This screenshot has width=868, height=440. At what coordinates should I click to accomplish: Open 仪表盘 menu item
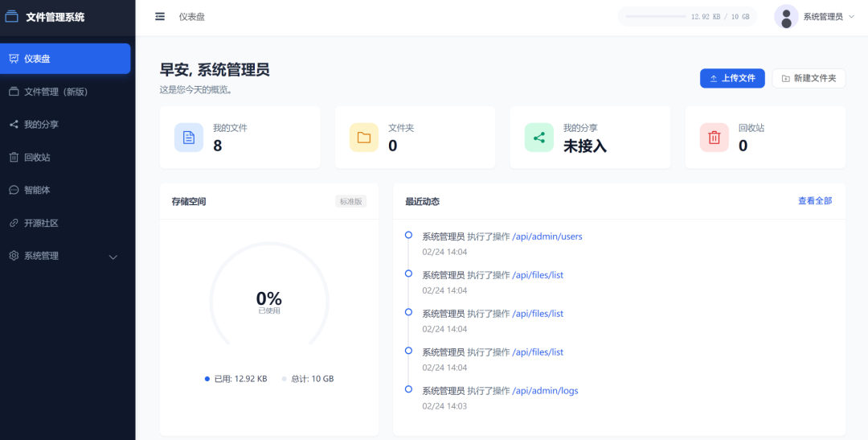[x=65, y=59]
